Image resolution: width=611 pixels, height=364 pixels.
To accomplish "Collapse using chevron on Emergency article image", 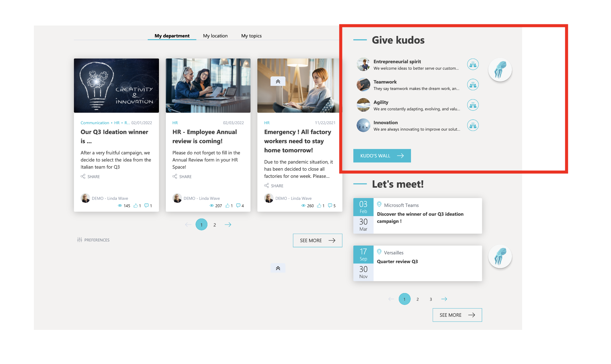I will pos(278,81).
